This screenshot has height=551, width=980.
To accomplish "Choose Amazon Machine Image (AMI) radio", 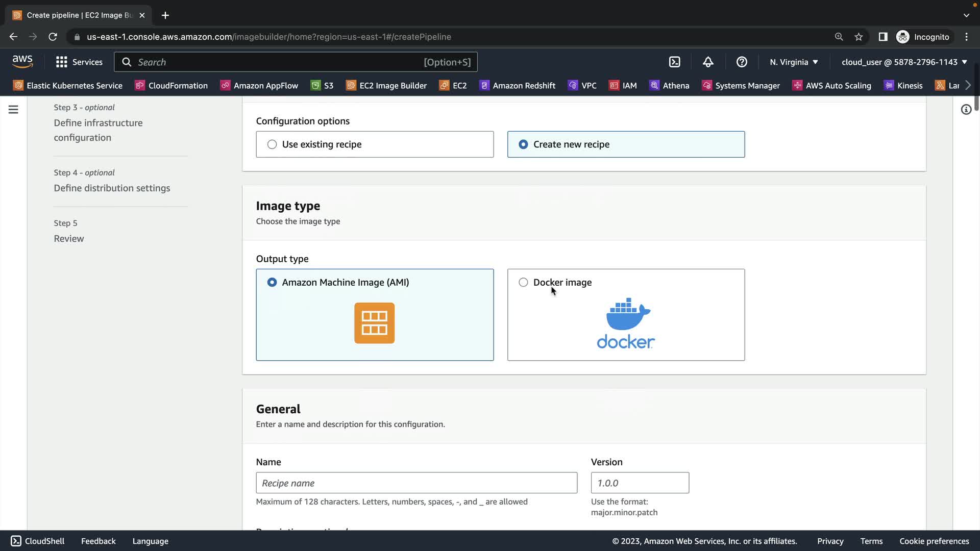I will tap(272, 282).
